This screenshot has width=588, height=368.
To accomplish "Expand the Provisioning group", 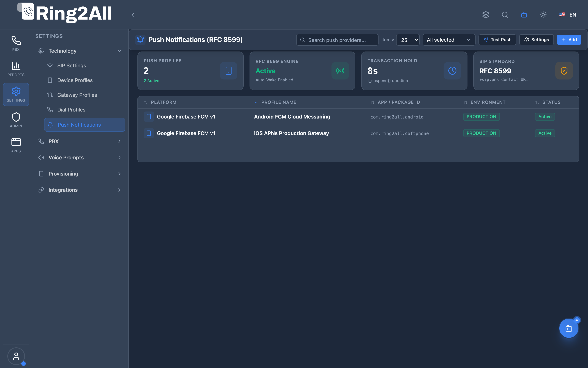I will click(80, 174).
